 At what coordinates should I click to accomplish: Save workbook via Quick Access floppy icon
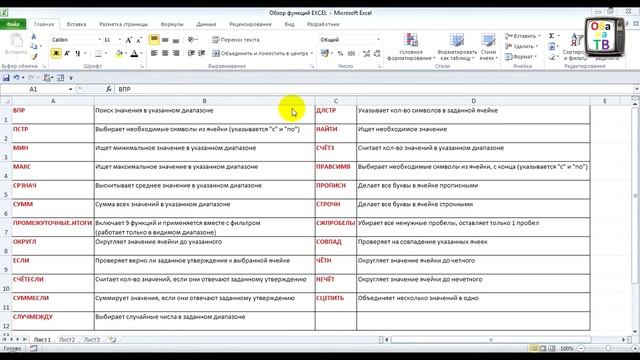coord(6,78)
